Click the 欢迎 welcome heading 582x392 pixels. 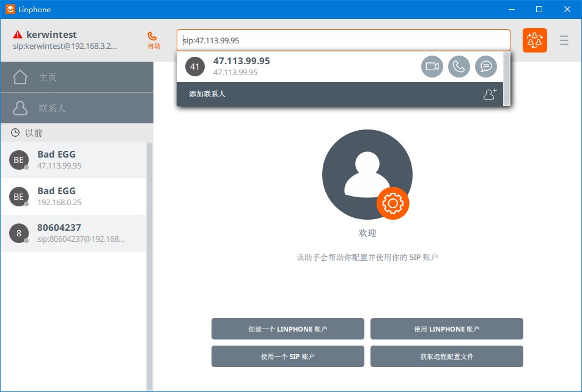click(x=367, y=233)
